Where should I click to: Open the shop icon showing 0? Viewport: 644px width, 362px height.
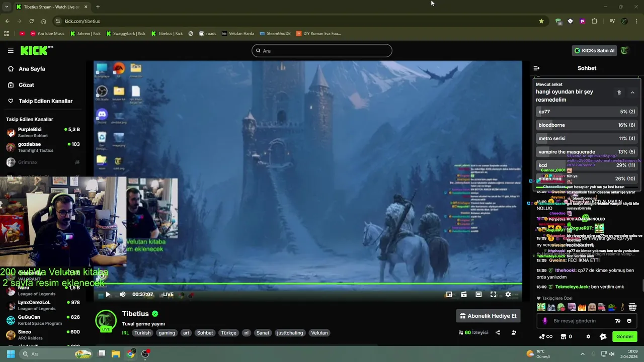(x=567, y=337)
